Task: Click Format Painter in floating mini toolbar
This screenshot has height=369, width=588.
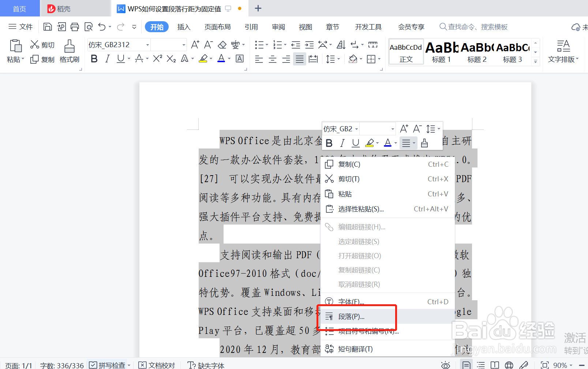Action: (424, 143)
